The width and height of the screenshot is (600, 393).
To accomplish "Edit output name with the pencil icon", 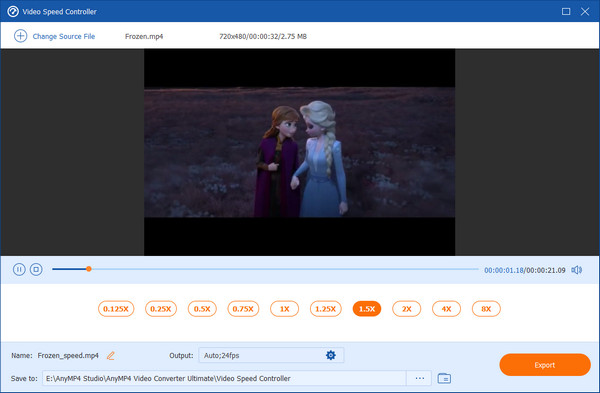I will tap(111, 355).
